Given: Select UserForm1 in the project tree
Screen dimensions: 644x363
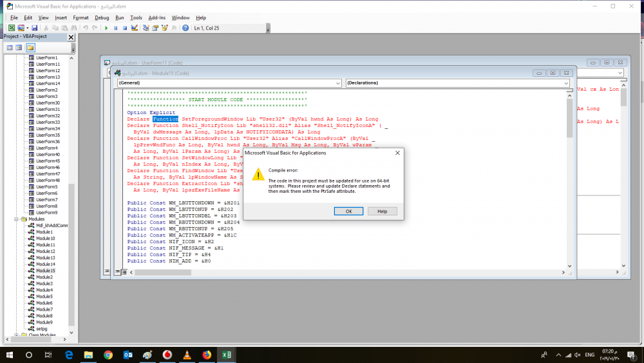Looking at the screenshot, I should point(46,58).
